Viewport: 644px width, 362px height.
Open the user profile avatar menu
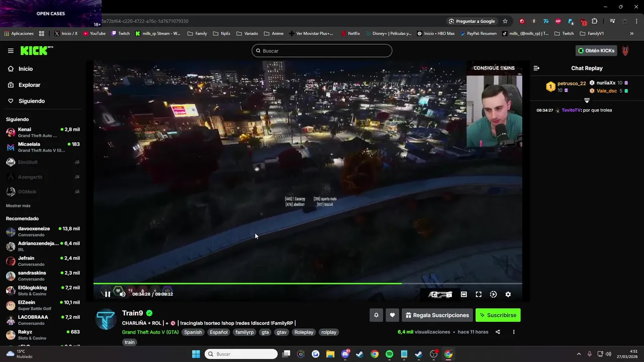click(x=625, y=51)
